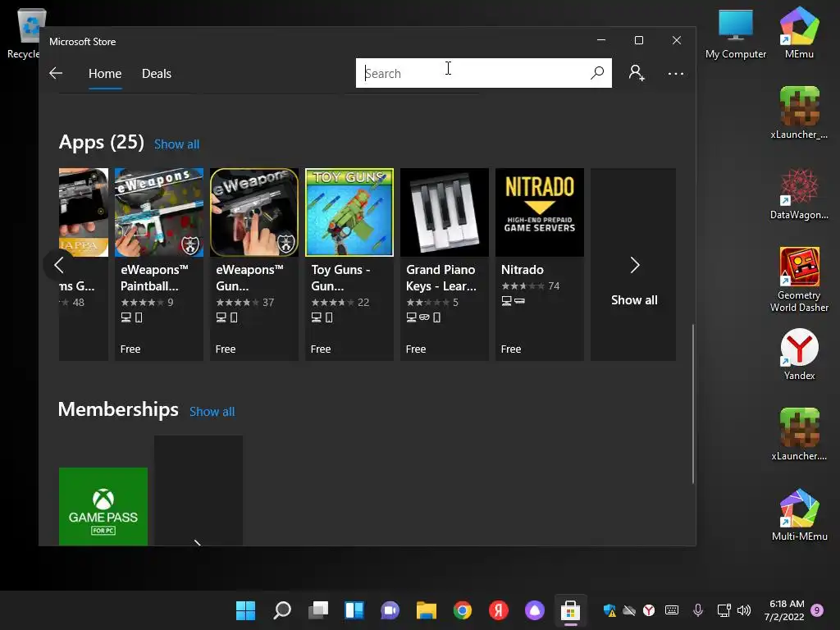The width and height of the screenshot is (840, 630).
Task: Select the 'Toy Guns - Gun...' title
Action: (340, 277)
